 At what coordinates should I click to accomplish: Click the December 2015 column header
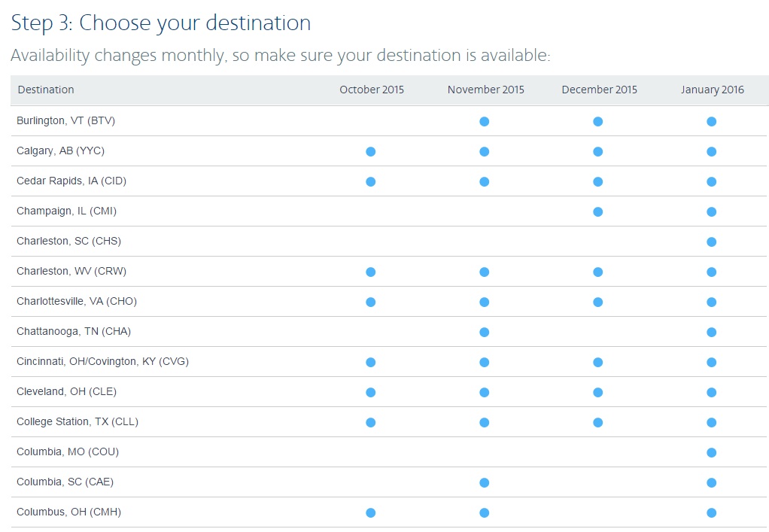(x=599, y=90)
